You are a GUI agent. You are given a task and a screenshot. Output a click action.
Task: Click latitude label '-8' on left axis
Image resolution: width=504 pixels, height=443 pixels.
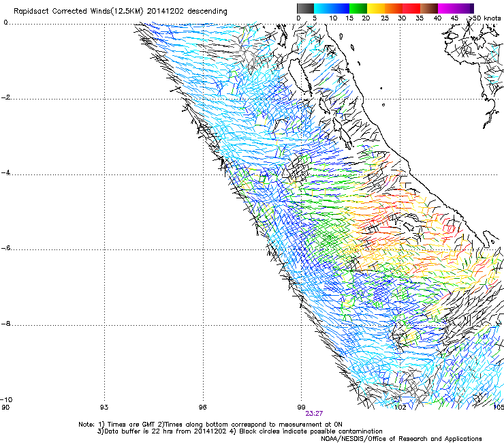pos(5,324)
